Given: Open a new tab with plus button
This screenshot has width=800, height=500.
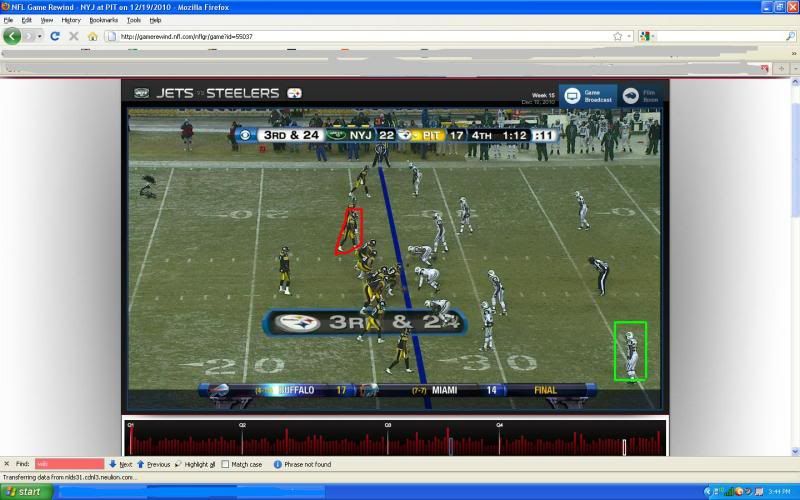Looking at the screenshot, I should point(781,68).
